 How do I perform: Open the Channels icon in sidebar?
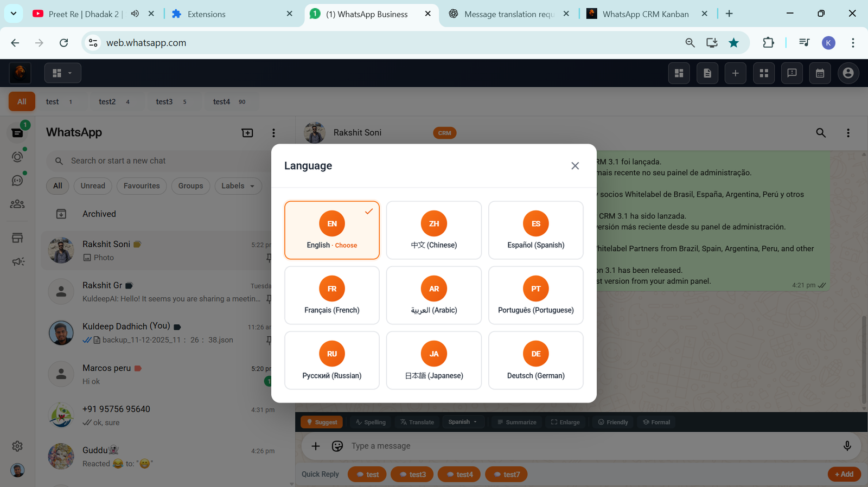coord(17,181)
